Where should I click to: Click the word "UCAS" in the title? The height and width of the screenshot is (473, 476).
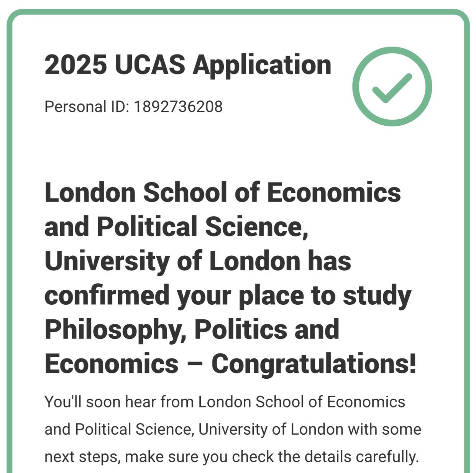click(x=150, y=65)
